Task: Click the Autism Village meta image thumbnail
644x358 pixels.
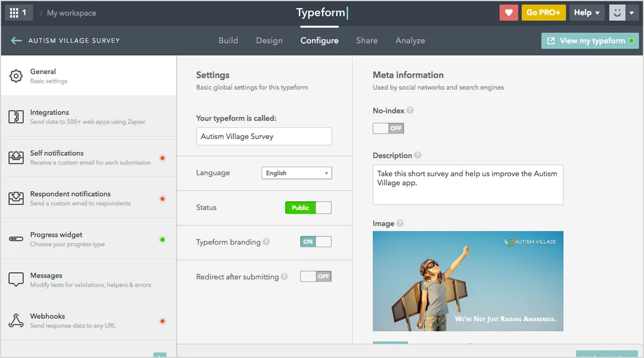Action: (x=468, y=281)
